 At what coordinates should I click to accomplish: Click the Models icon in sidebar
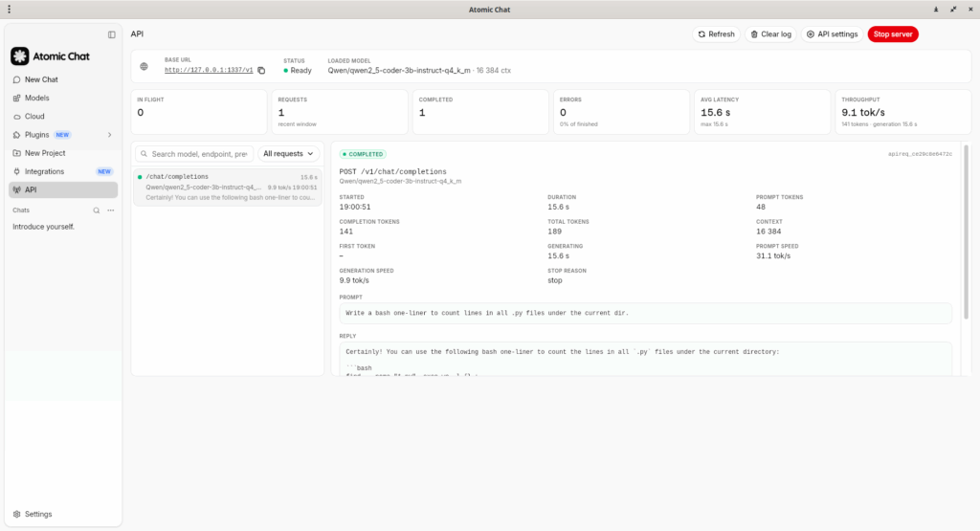pyautogui.click(x=17, y=99)
